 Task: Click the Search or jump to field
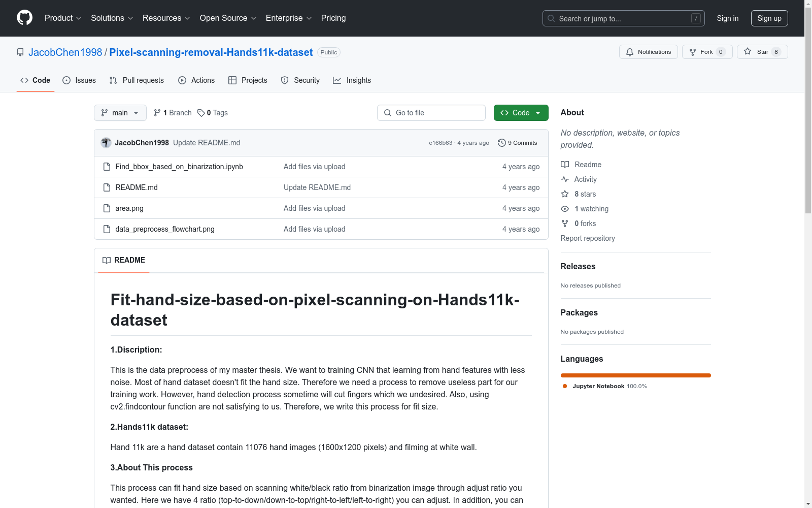624,18
